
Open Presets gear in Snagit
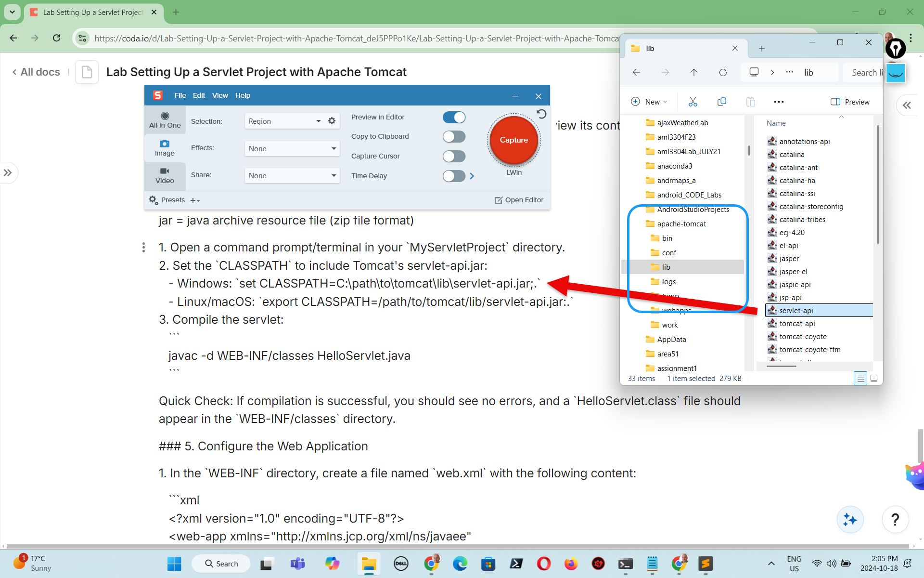point(153,199)
